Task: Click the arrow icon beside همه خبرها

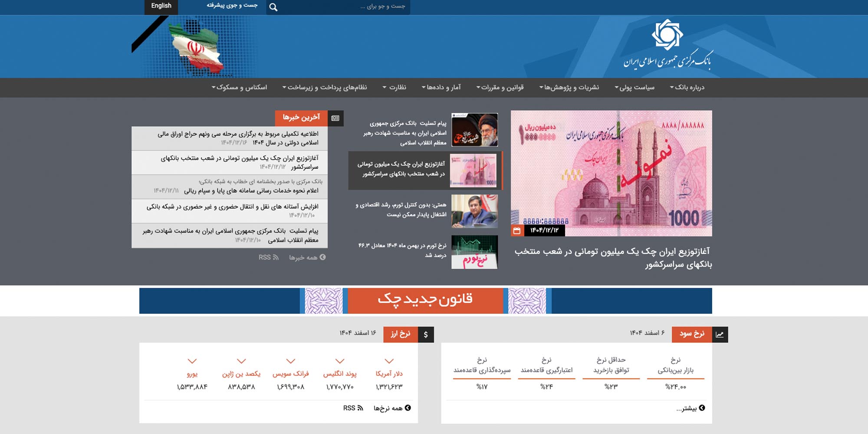Action: (323, 257)
